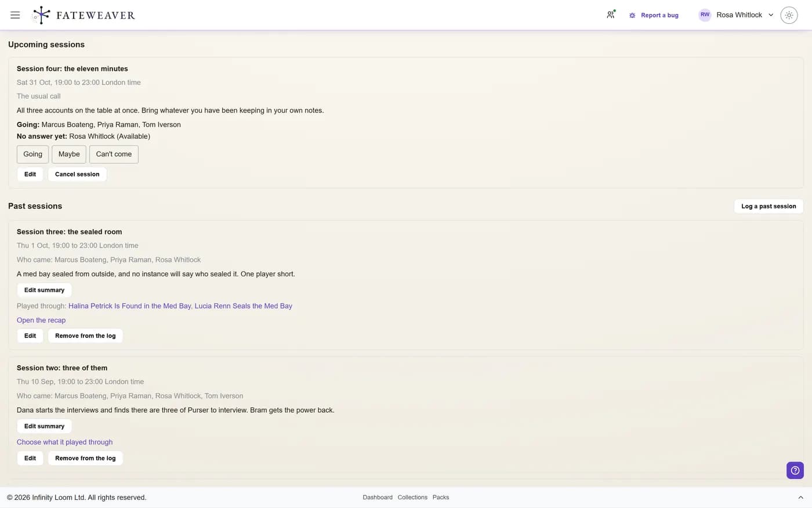
Task: Click the Fateweaver logo
Action: [x=84, y=15]
